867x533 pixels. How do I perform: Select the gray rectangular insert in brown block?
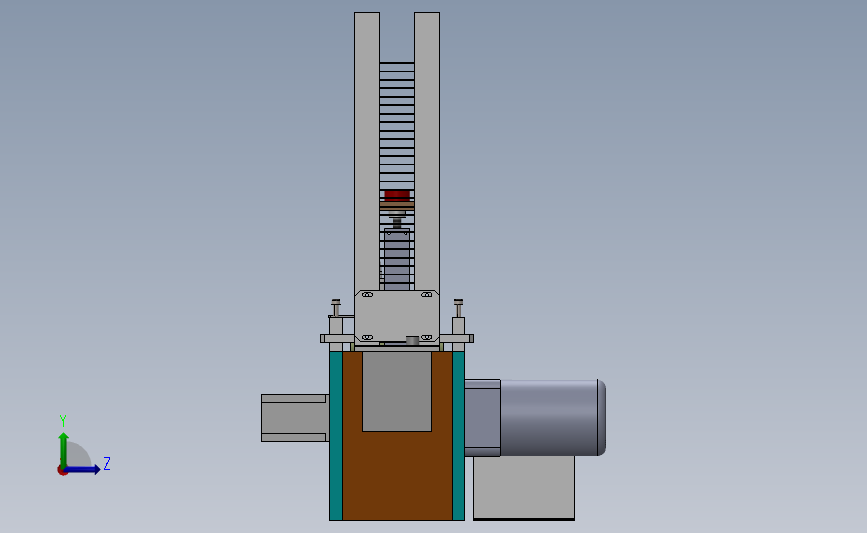tap(397, 391)
